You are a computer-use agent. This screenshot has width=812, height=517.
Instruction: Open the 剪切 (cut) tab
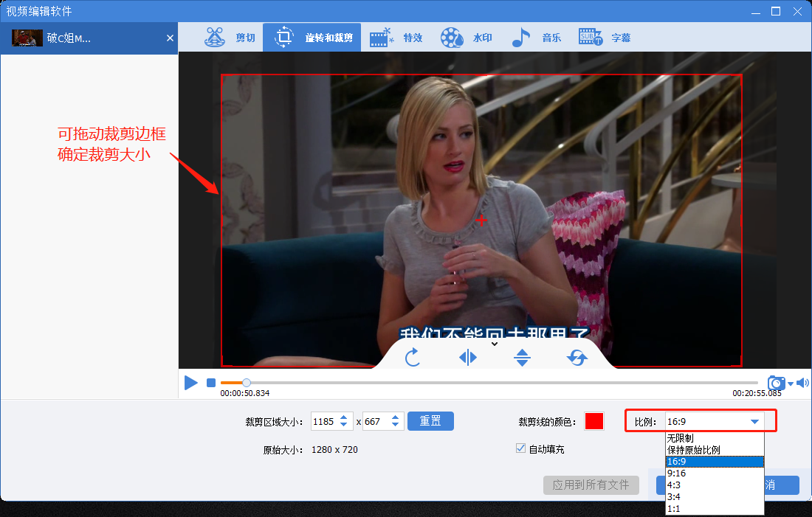coord(230,38)
